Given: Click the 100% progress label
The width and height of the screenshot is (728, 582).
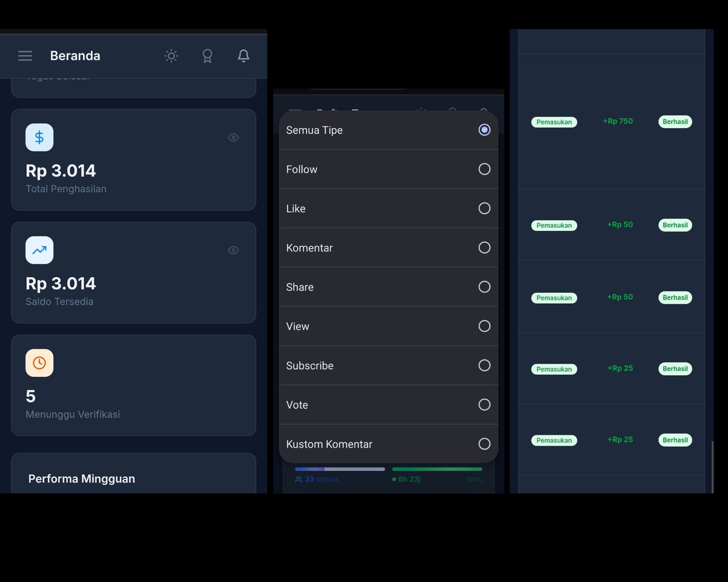Looking at the screenshot, I should tap(474, 480).
